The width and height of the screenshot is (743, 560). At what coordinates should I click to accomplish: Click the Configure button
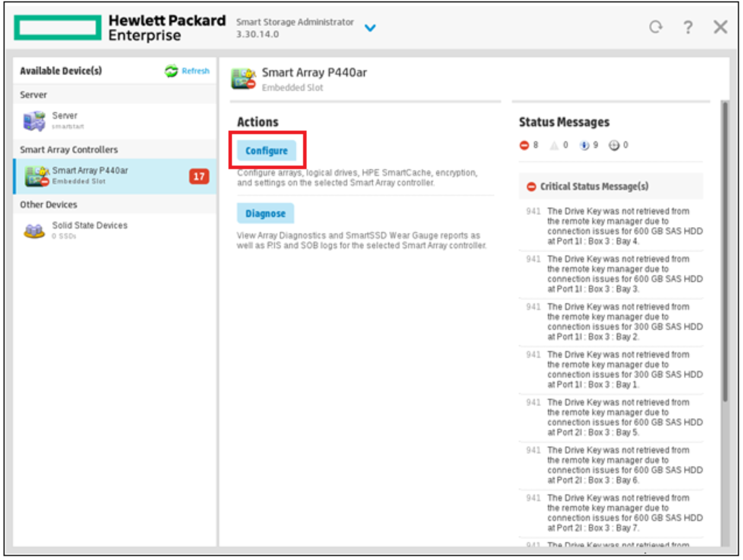tap(267, 151)
